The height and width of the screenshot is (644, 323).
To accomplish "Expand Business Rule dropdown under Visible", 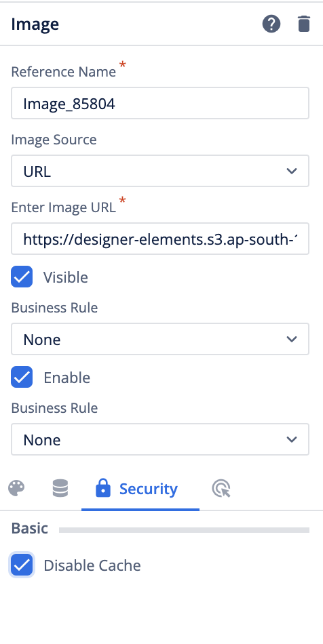I will pos(160,339).
